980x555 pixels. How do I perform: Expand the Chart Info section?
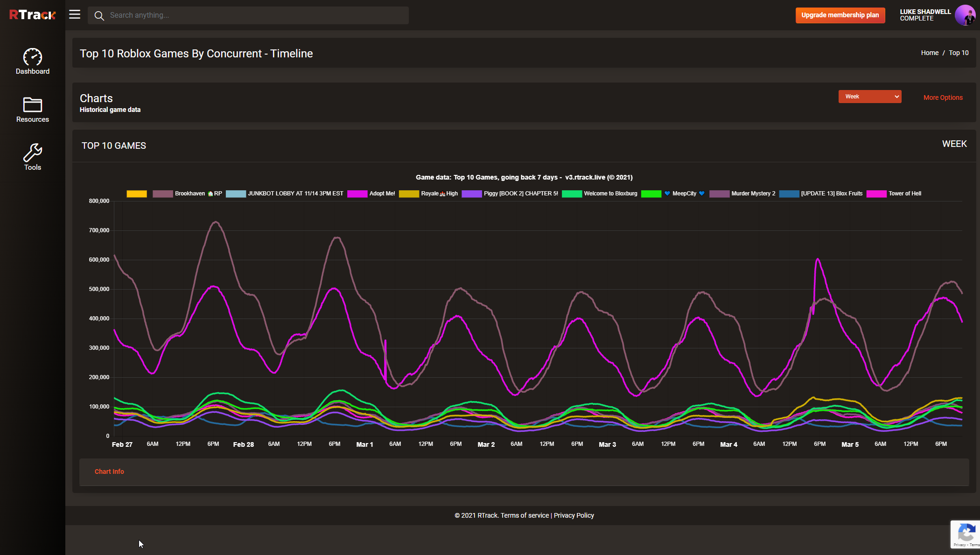coord(109,472)
